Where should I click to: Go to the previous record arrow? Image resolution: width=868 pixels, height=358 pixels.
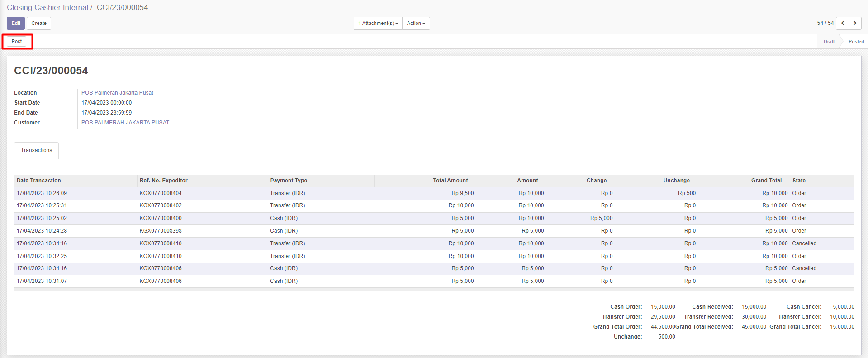pyautogui.click(x=842, y=23)
